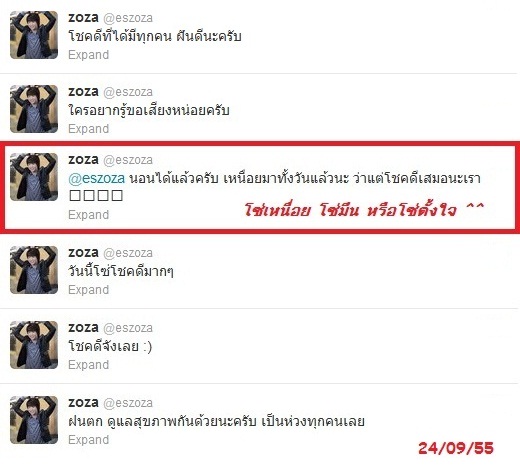Expand the red-boxed tweet starting 'นอนได้แล้วครับ'
Viewport: 520px width, 466px height.
point(88,215)
